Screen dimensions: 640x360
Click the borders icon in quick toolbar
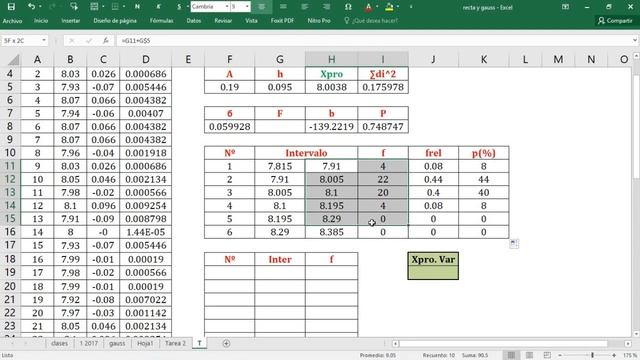pyautogui.click(x=115, y=7)
